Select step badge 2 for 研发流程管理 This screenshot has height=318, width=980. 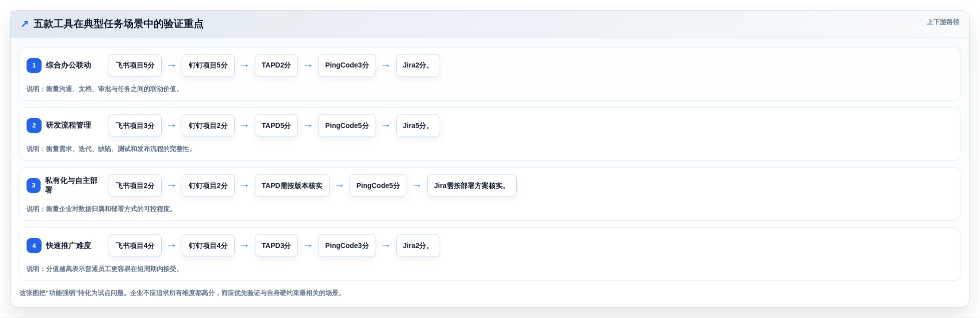pos(34,125)
